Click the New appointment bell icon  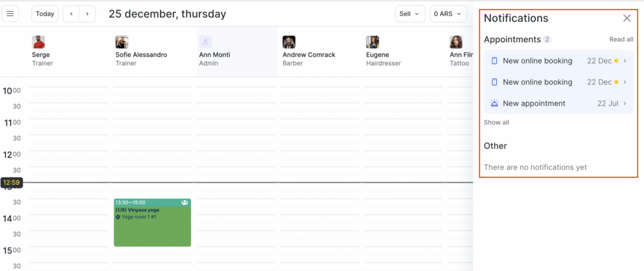[x=494, y=103]
